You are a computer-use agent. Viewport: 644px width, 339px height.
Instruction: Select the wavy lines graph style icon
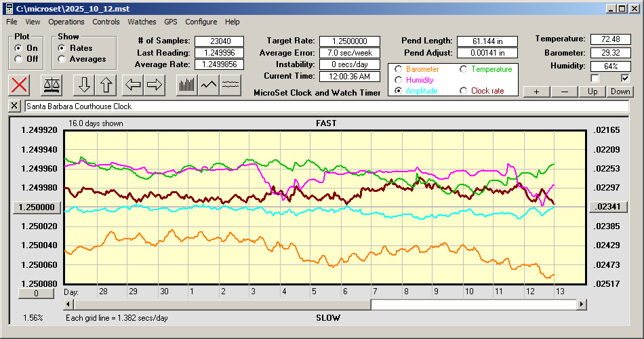[x=230, y=85]
